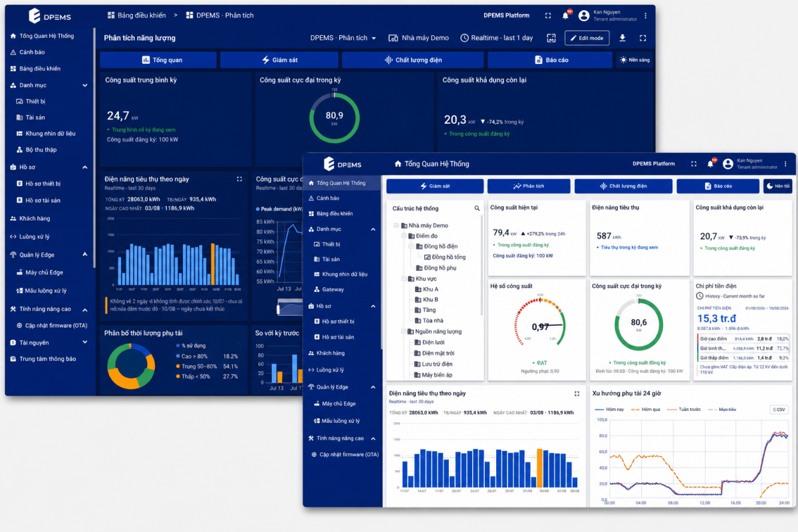Screen dimensions: 798x532
Task: Switch theme with the Nền sáng toggle
Action: point(634,60)
